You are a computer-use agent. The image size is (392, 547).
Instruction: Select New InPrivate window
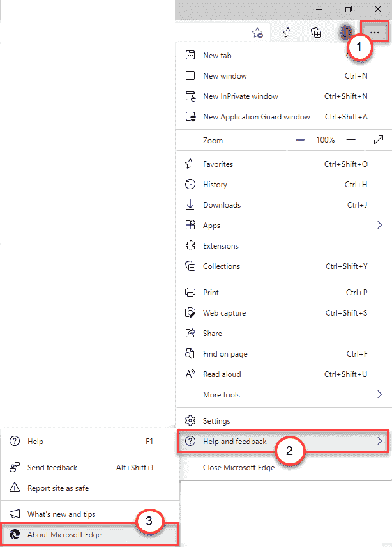click(240, 96)
